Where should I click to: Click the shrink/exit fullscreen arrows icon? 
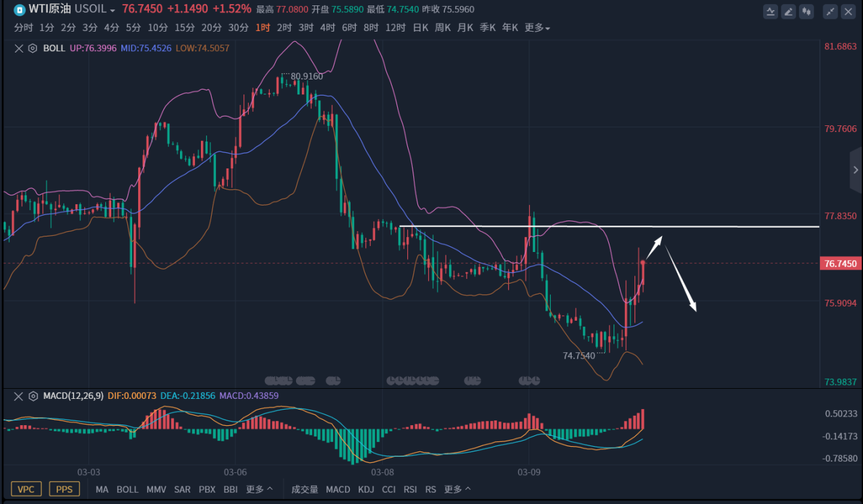(831, 11)
